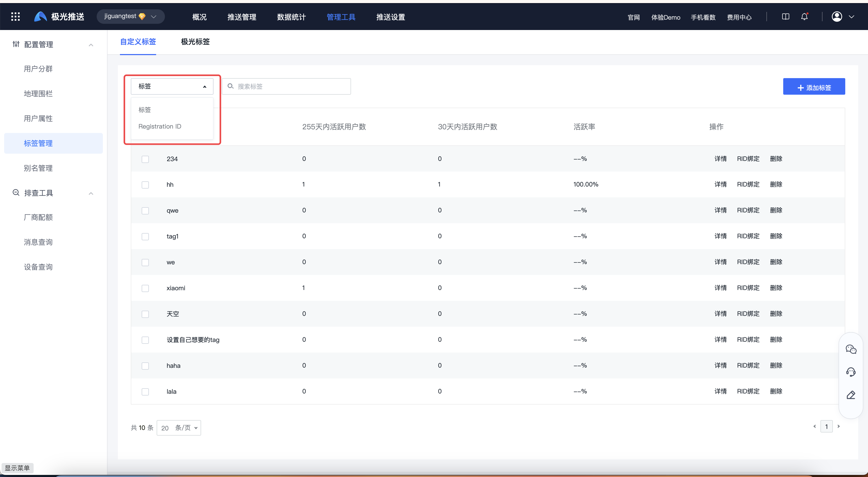Image resolution: width=868 pixels, height=477 pixels.
Task: Switch to the 极光标签 tab
Action: [195, 42]
